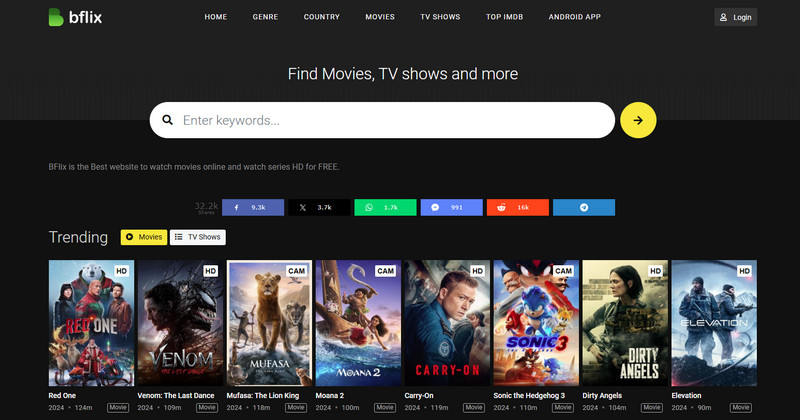Share via the Telegram button

tap(584, 207)
